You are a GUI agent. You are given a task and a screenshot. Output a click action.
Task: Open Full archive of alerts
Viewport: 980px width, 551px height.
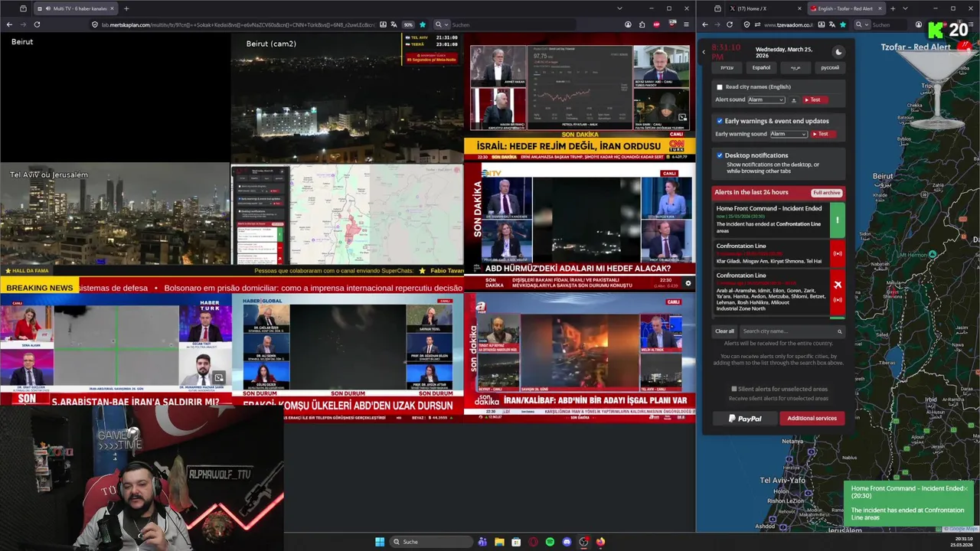click(827, 193)
